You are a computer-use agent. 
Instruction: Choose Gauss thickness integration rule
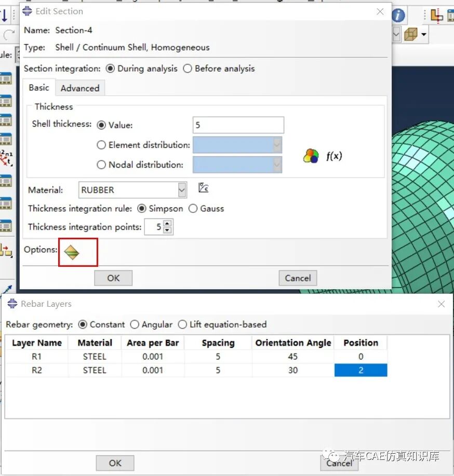click(193, 209)
